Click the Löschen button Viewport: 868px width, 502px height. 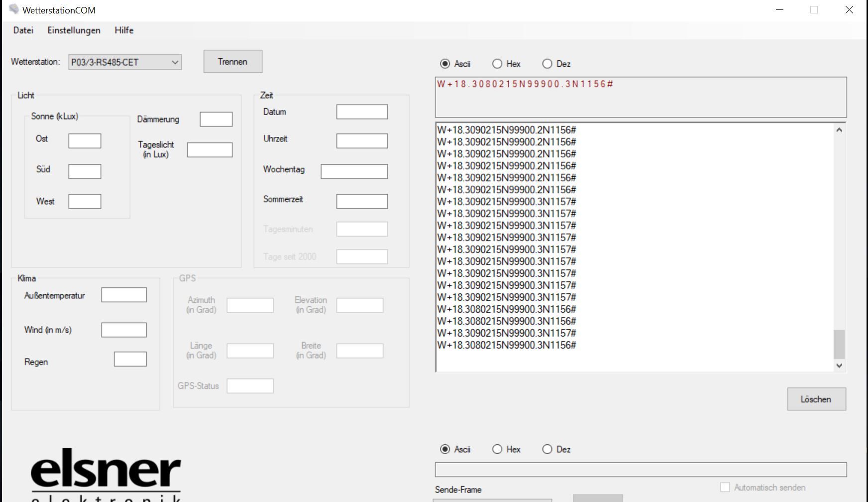point(816,399)
